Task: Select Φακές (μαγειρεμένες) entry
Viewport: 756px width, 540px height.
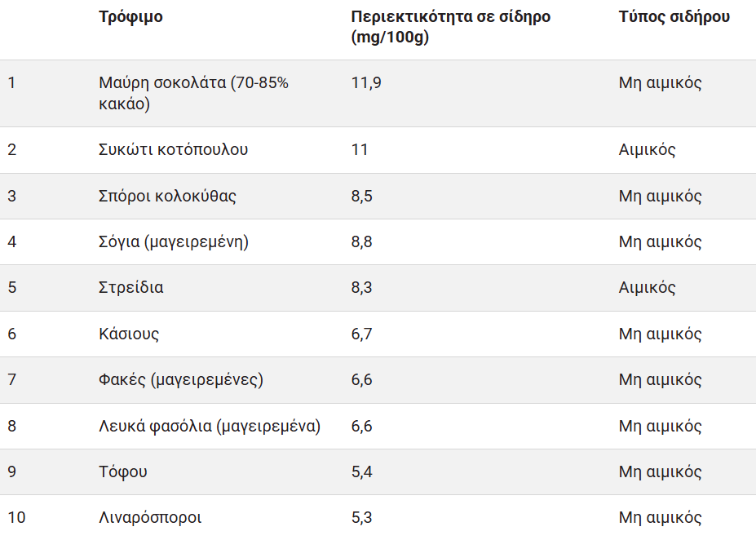Action: click(x=180, y=380)
